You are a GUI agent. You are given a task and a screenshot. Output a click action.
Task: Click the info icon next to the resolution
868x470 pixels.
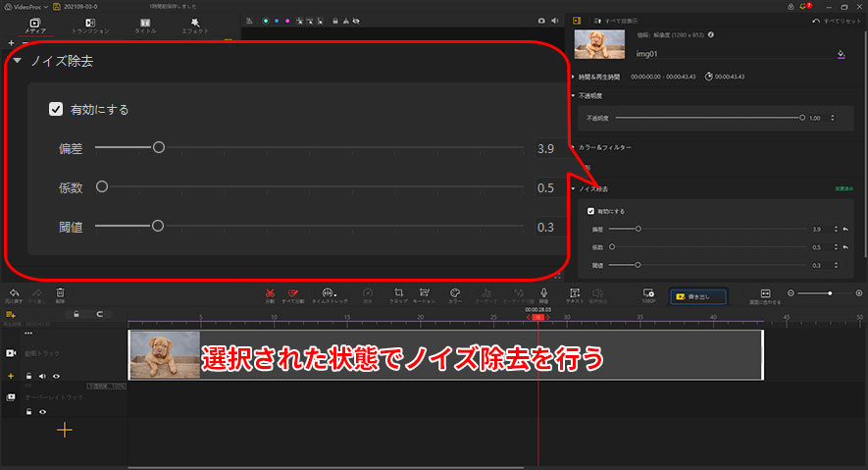coord(711,35)
